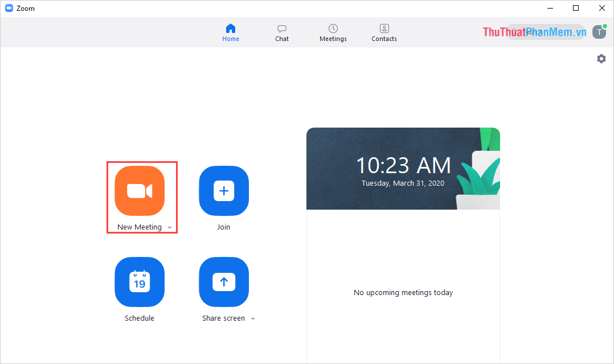
Task: Expand the Share screen options chevron
Action: point(252,318)
